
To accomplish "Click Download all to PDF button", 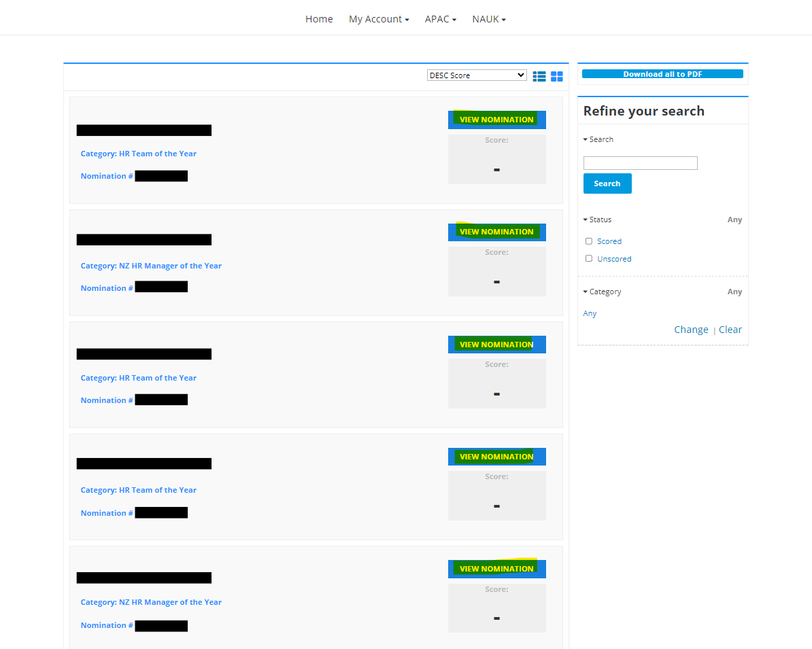I will [x=662, y=74].
